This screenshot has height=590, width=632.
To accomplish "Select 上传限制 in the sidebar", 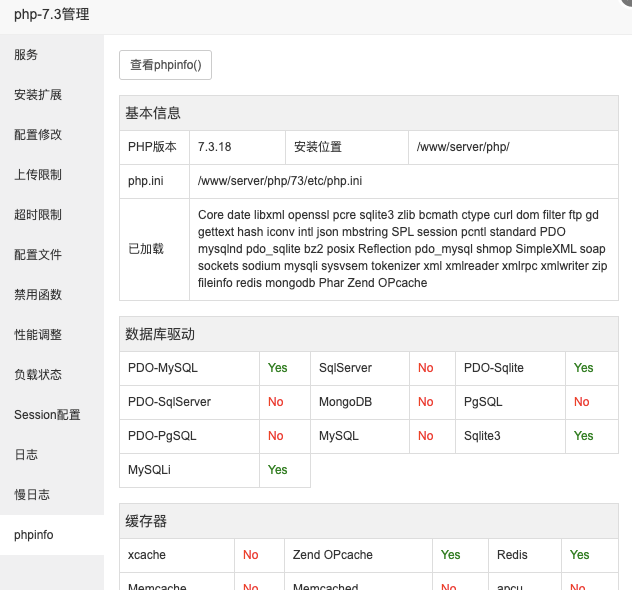I will (x=38, y=175).
